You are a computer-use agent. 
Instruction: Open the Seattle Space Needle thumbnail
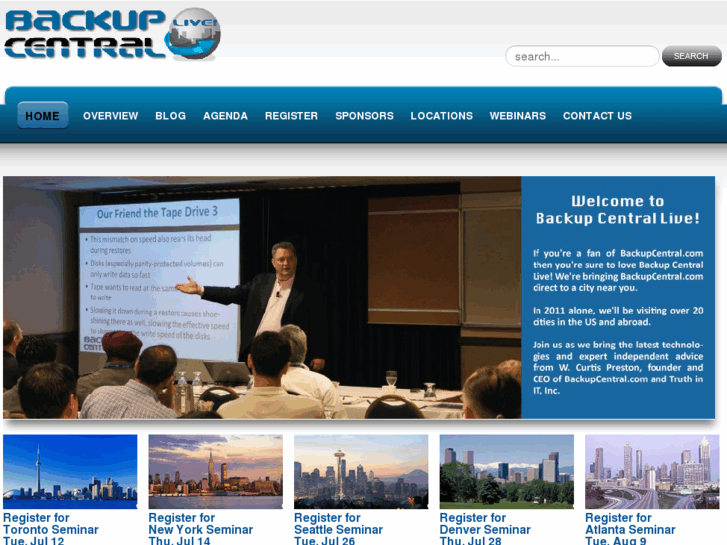click(x=361, y=472)
